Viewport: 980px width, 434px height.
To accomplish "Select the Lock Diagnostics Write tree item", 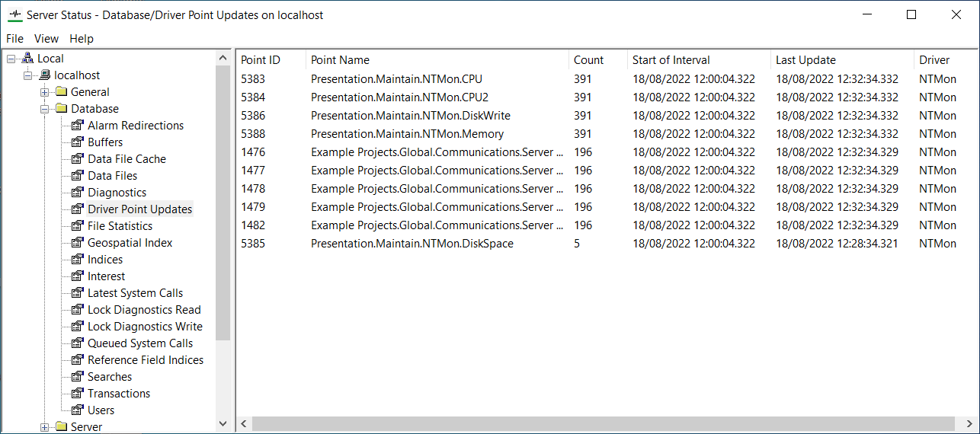I will click(x=145, y=327).
